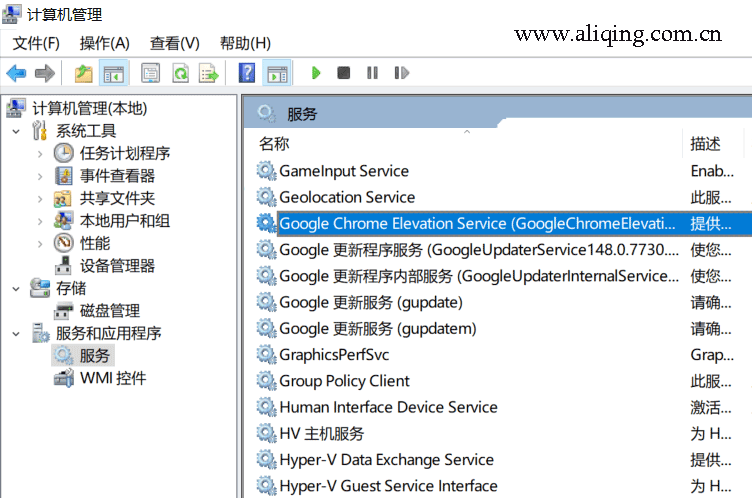Click the Refresh toolbar icon
752x498 pixels.
coord(180,73)
